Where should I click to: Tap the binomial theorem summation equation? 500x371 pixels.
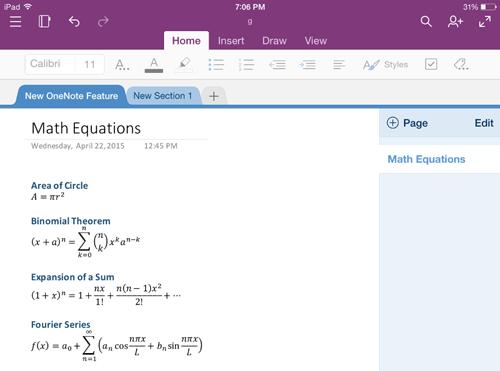pyautogui.click(x=86, y=242)
